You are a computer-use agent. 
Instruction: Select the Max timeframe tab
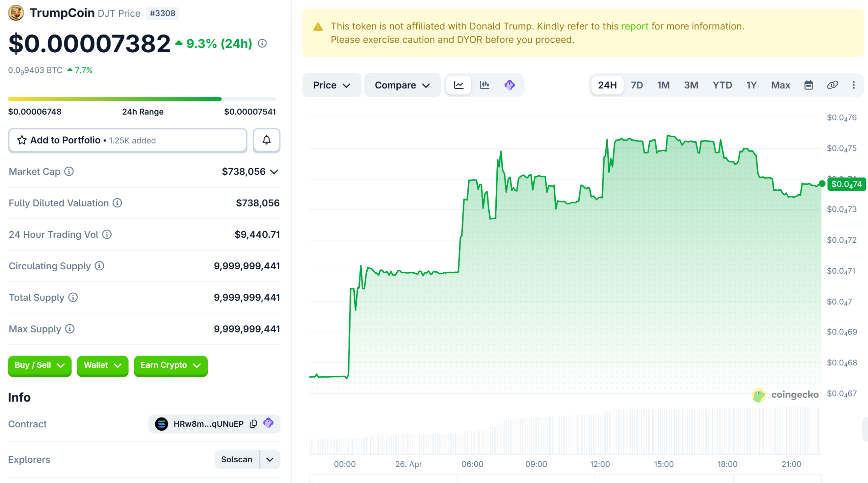[x=780, y=85]
